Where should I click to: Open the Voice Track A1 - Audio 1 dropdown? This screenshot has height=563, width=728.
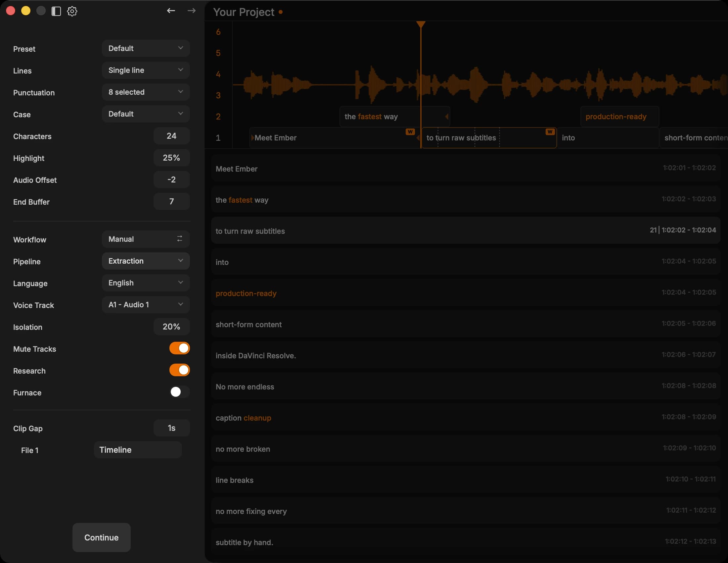(146, 304)
